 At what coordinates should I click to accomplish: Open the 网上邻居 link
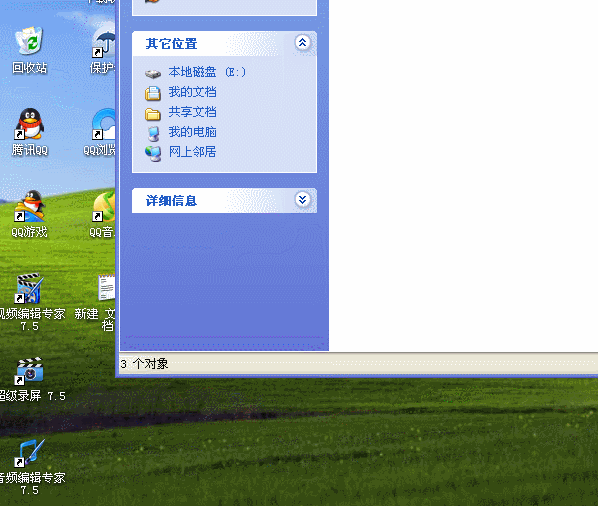click(x=193, y=152)
